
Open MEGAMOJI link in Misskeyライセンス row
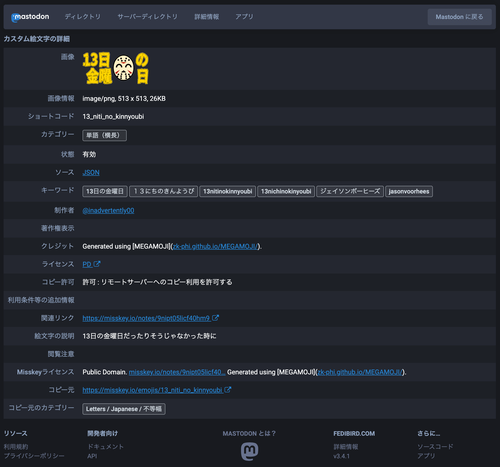pyautogui.click(x=360, y=372)
